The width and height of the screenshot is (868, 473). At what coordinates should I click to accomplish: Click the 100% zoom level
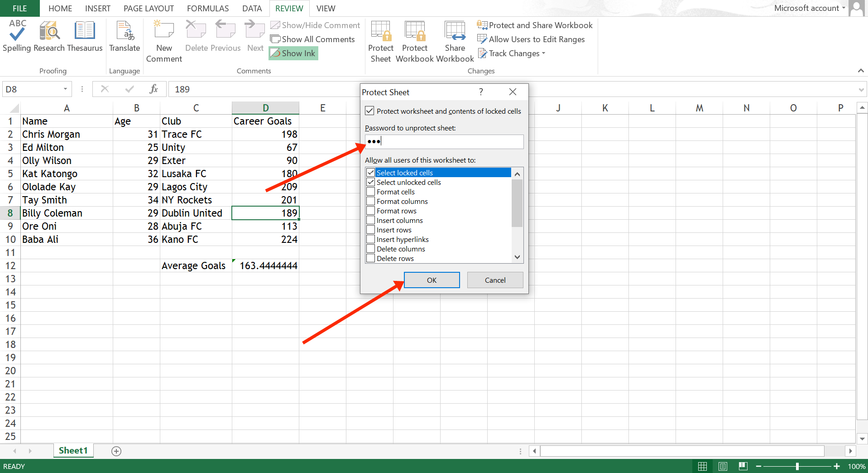pyautogui.click(x=857, y=466)
